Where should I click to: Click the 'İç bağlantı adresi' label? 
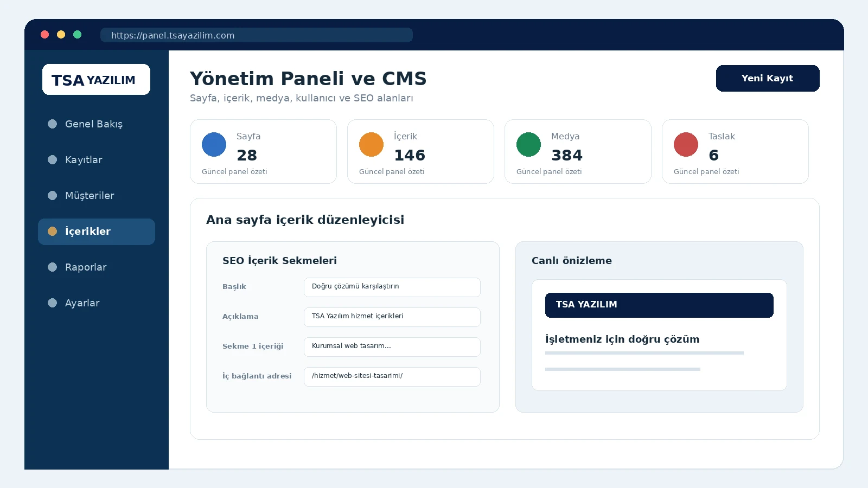coord(257,376)
